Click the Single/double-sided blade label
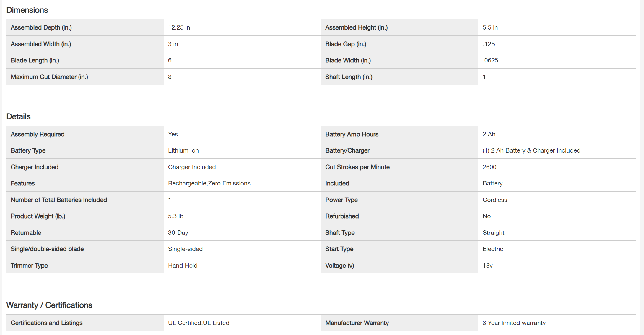 click(x=47, y=249)
